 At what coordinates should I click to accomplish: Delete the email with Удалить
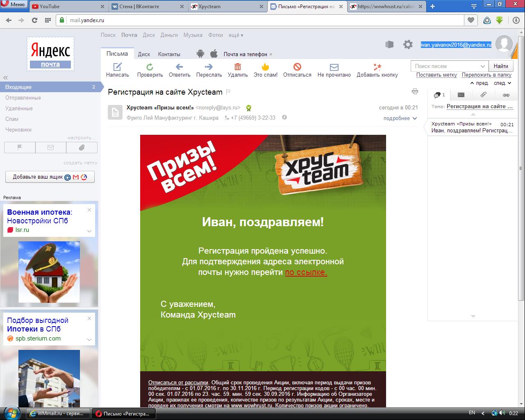tap(238, 70)
